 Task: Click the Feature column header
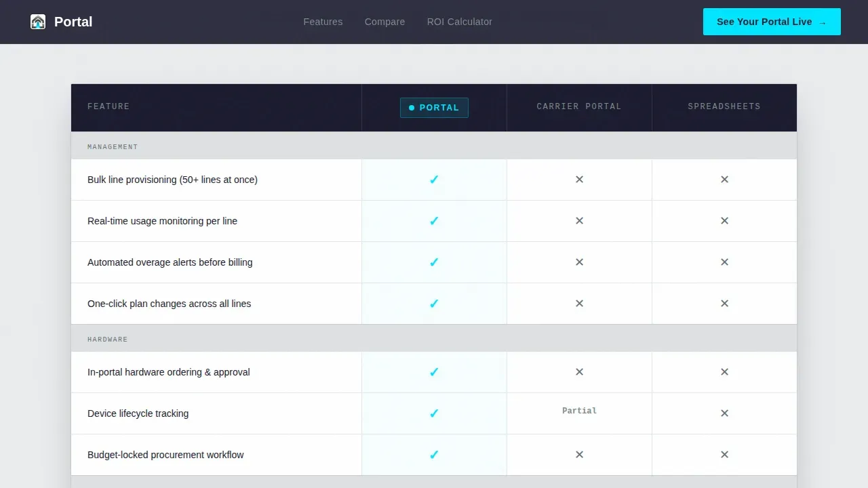(108, 106)
